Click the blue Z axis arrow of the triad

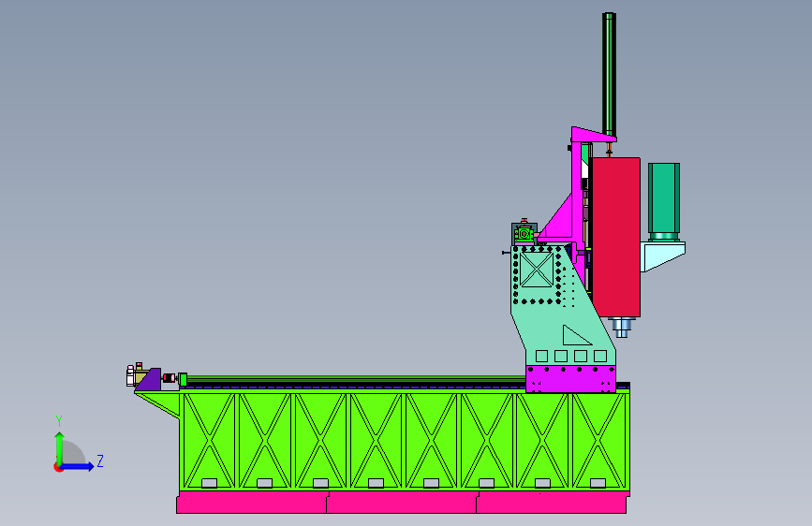tap(78, 466)
